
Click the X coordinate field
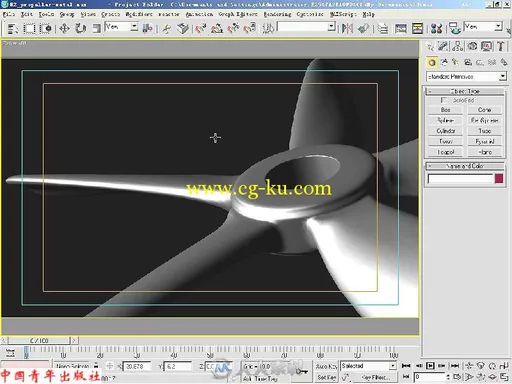137,366
